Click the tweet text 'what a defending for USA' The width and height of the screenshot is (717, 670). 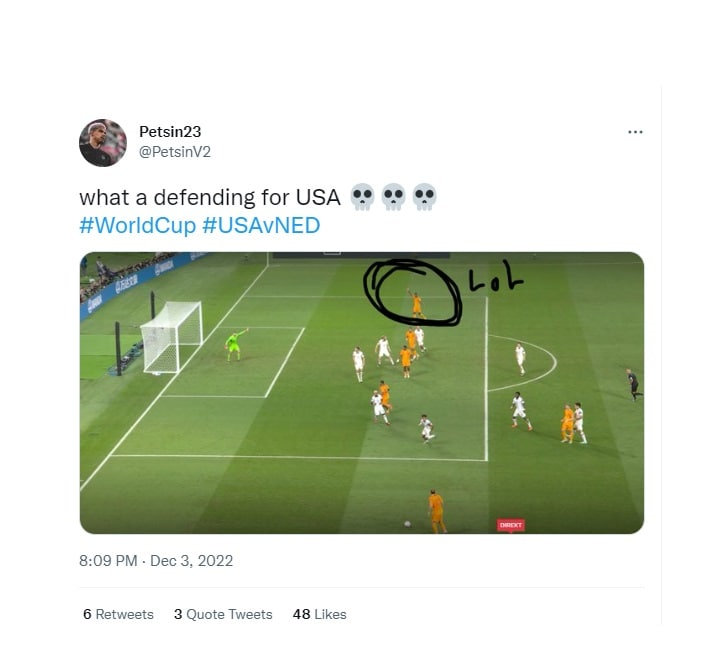point(210,198)
